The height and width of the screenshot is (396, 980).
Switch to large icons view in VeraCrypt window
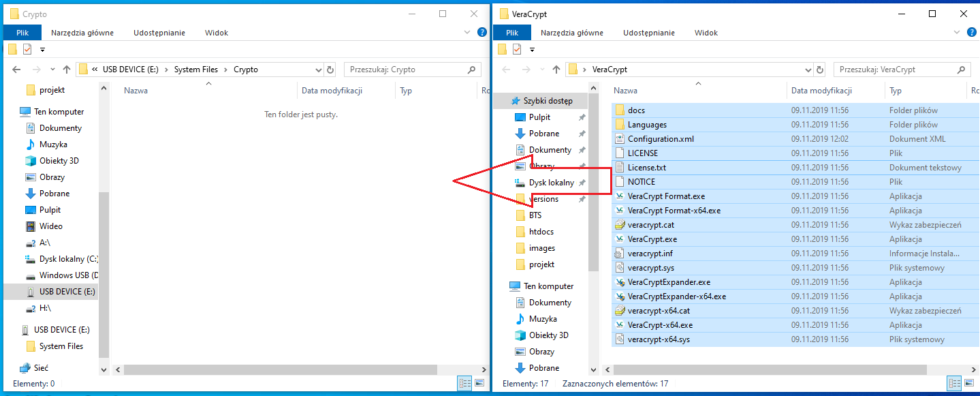(969, 384)
